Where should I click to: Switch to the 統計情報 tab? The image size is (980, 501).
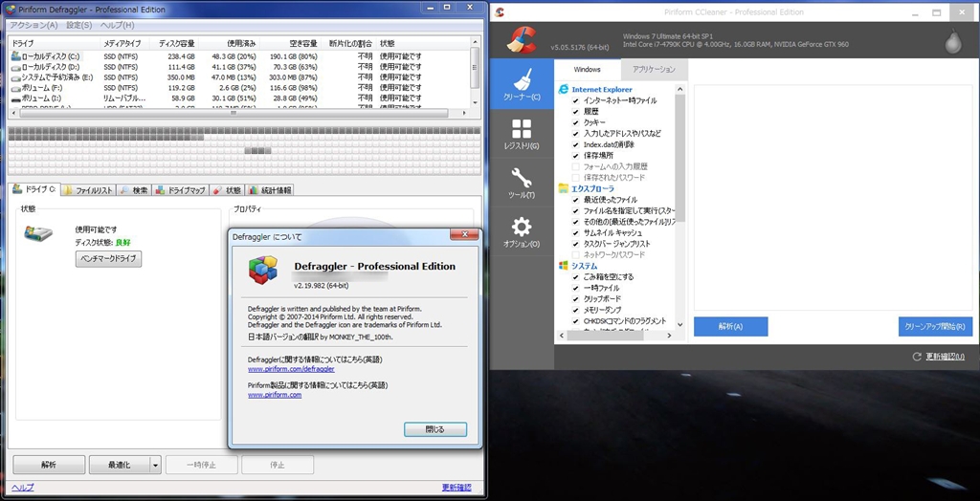point(270,190)
